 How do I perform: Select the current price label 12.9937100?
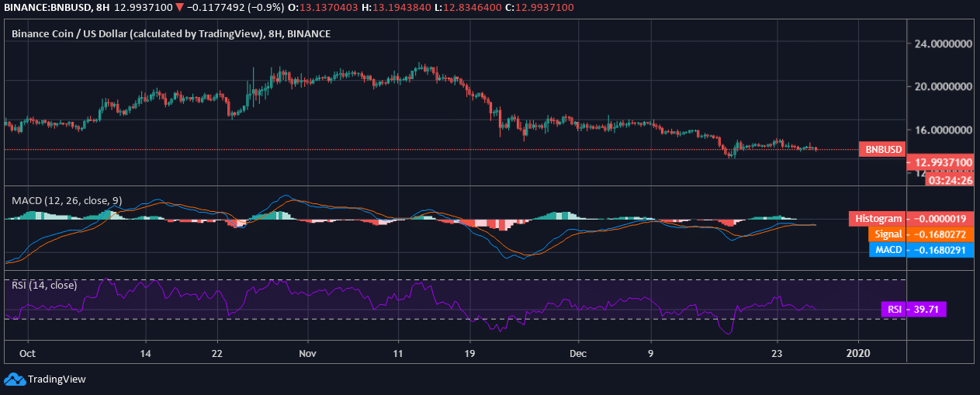tap(941, 162)
